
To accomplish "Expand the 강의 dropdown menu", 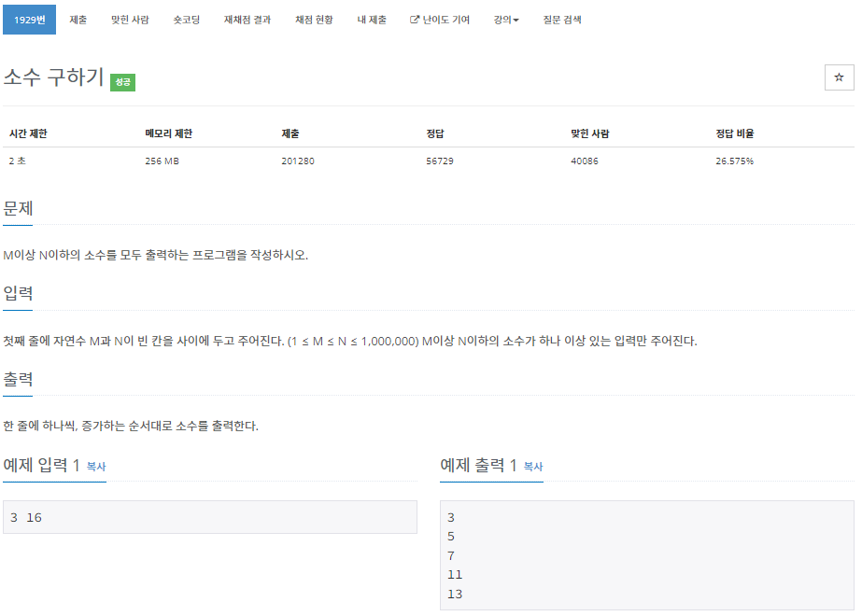I will click(x=506, y=20).
